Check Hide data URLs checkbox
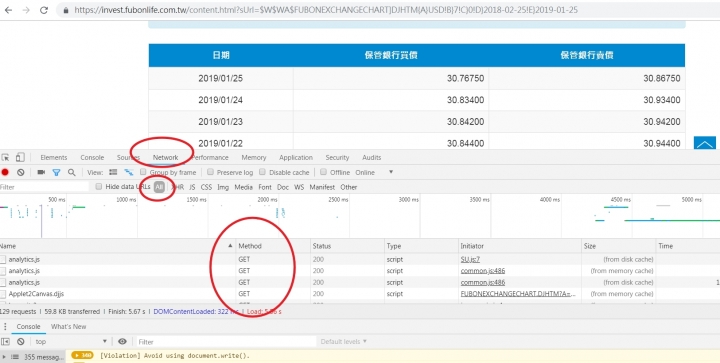 (99, 187)
